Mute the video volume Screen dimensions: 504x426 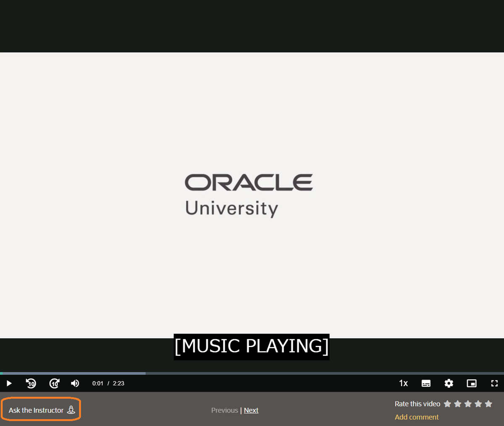pyautogui.click(x=75, y=383)
